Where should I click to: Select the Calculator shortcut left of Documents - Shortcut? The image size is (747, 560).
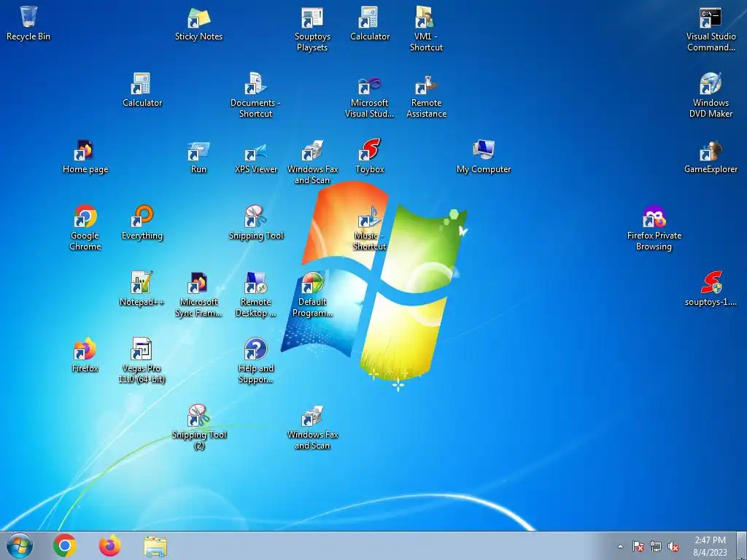(142, 90)
